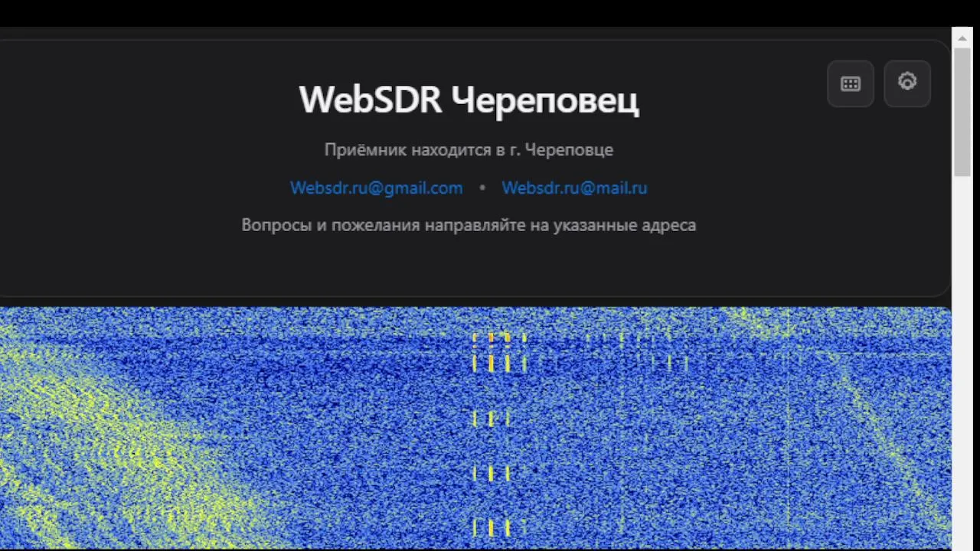Click the page's vertical scrollbar thumb

962,111
